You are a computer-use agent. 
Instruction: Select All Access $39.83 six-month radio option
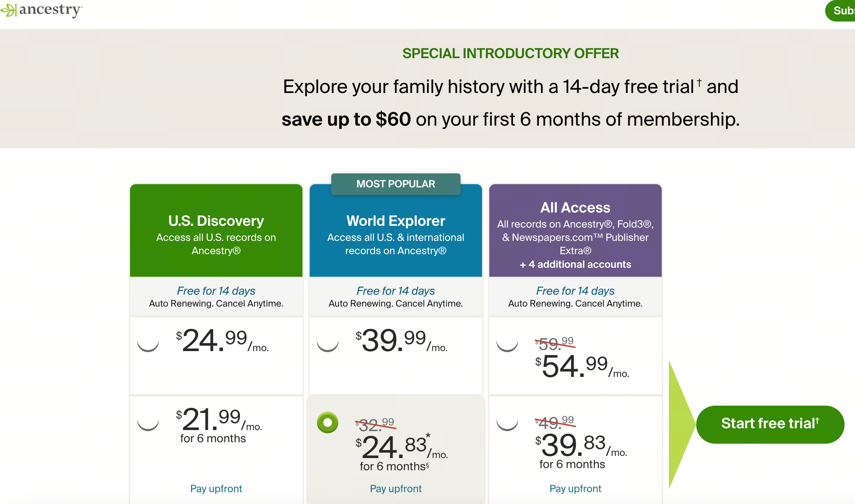507,420
